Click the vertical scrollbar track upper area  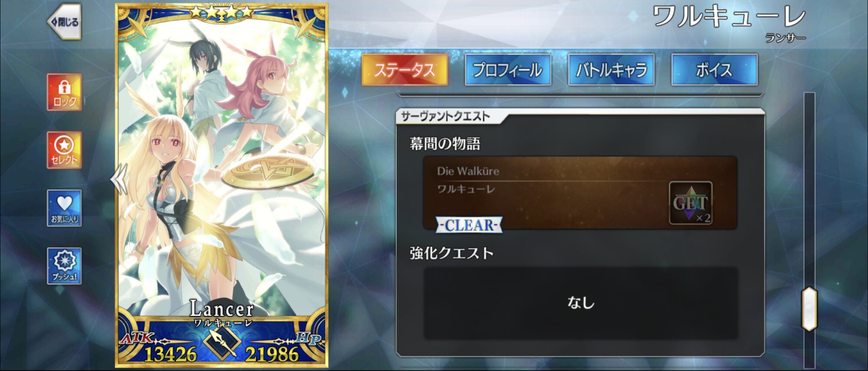click(809, 174)
